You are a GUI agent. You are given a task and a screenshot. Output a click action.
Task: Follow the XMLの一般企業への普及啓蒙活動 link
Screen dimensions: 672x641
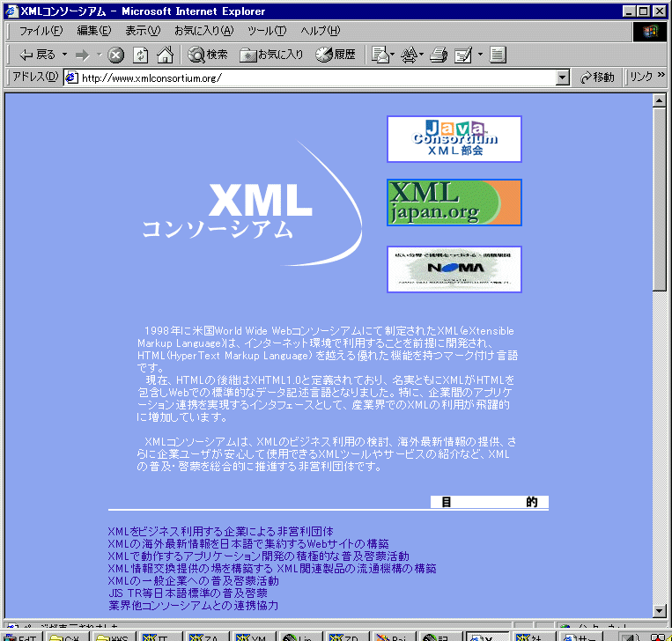[x=193, y=581]
